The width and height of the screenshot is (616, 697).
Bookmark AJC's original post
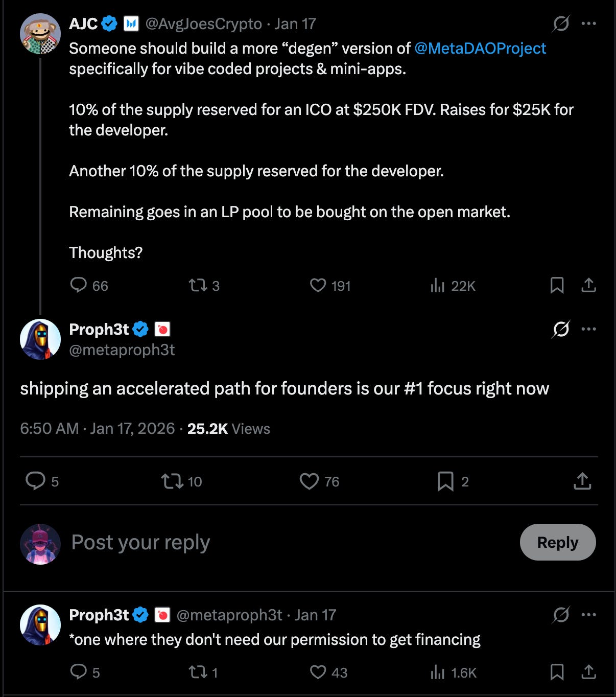pos(557,285)
